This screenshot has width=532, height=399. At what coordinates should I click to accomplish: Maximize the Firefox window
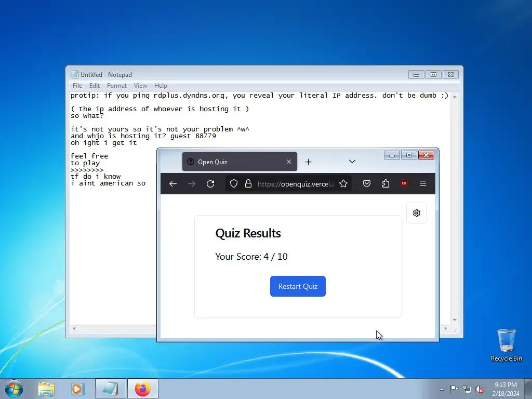point(409,155)
